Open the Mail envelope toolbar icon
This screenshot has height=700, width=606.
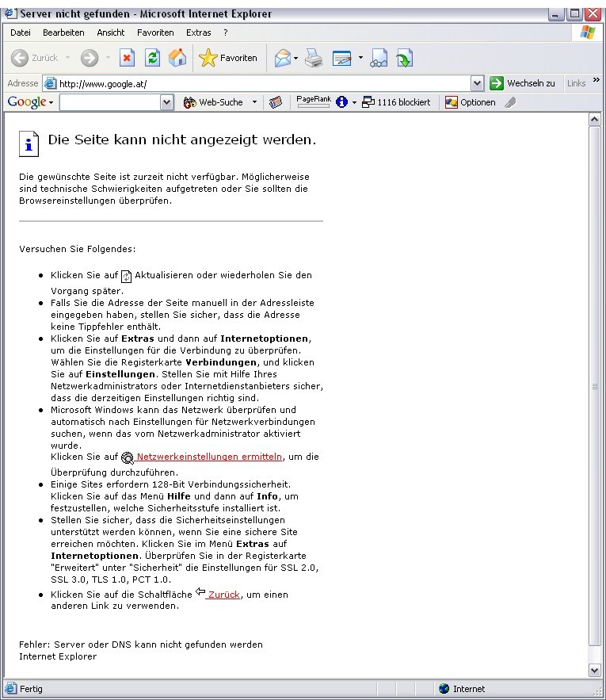pyautogui.click(x=283, y=58)
